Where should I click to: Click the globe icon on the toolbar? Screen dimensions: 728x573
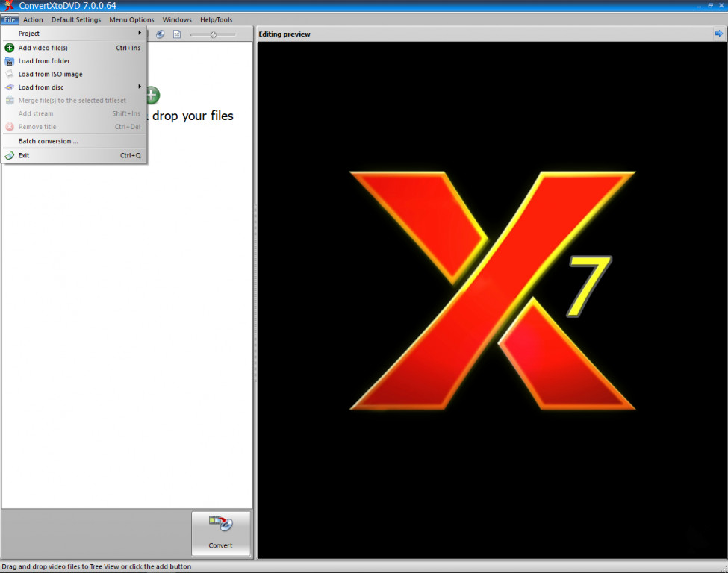pos(160,34)
